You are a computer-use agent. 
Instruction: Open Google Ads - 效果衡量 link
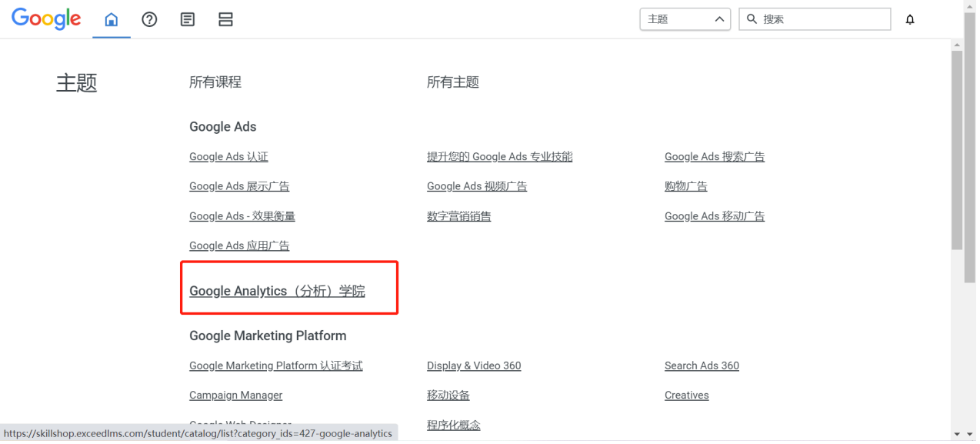click(242, 216)
